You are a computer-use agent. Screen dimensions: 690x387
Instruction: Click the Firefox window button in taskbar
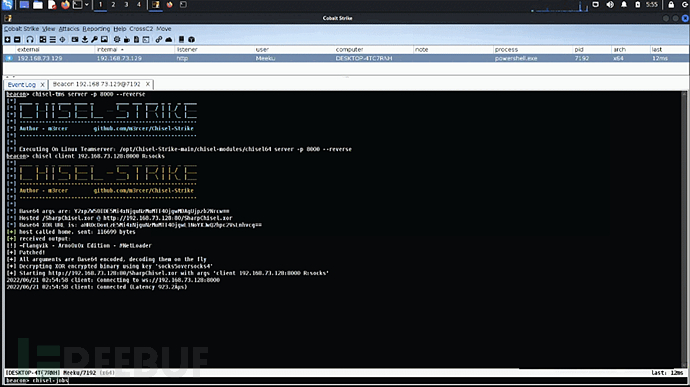point(169,5)
